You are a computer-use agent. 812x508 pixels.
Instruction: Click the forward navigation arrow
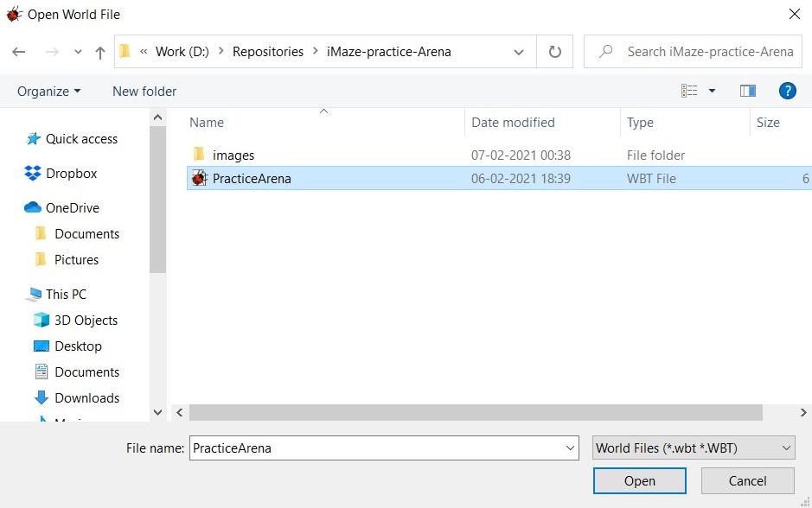tap(52, 52)
